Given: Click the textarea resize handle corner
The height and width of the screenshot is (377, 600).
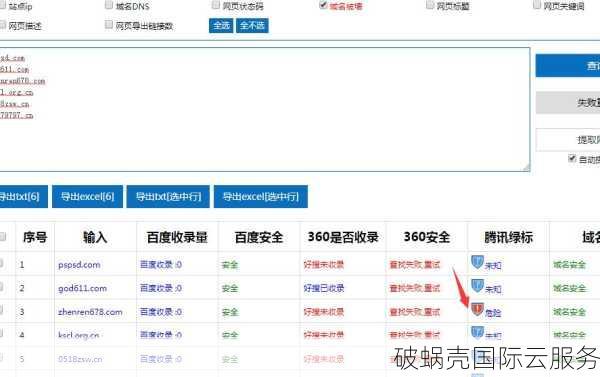Looking at the screenshot, I should pos(527,167).
